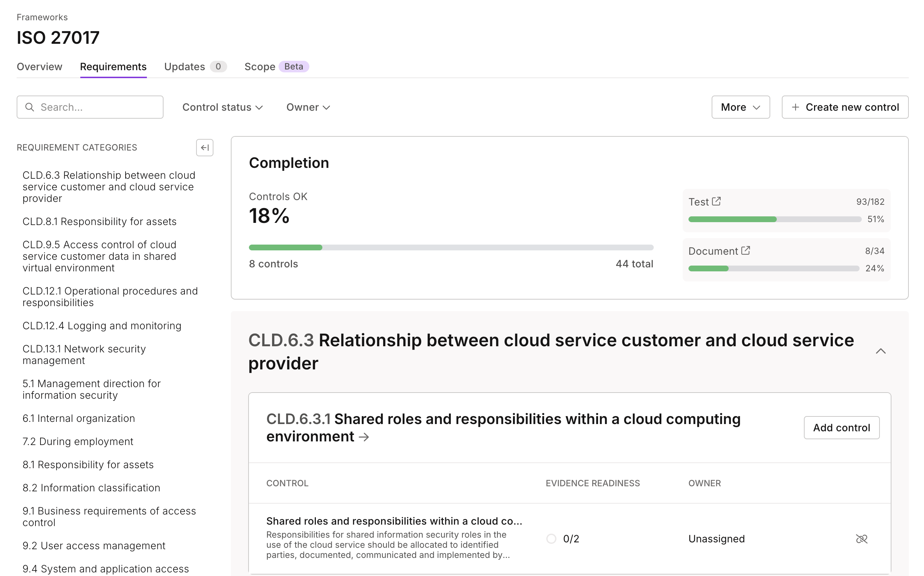This screenshot has width=924, height=576.
Task: Click Create new control button
Action: (x=845, y=107)
